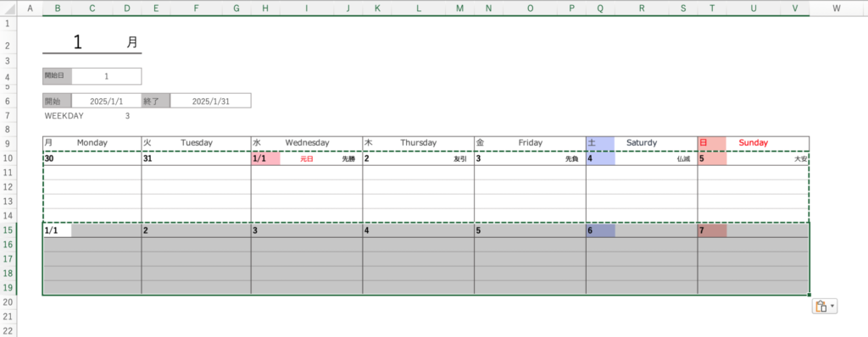Click the month number 1 title cell
The height and width of the screenshot is (337, 868).
[77, 42]
